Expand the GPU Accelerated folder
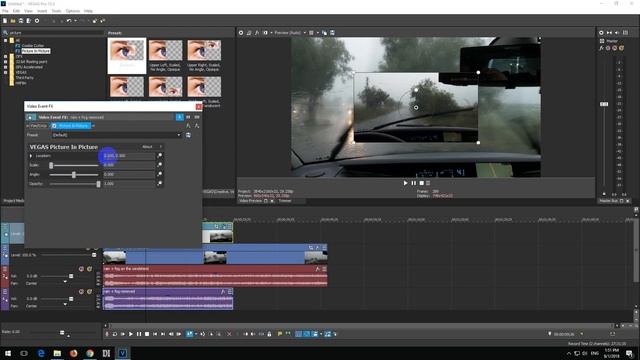Screen dimensions: 640x360 click(x=5, y=67)
